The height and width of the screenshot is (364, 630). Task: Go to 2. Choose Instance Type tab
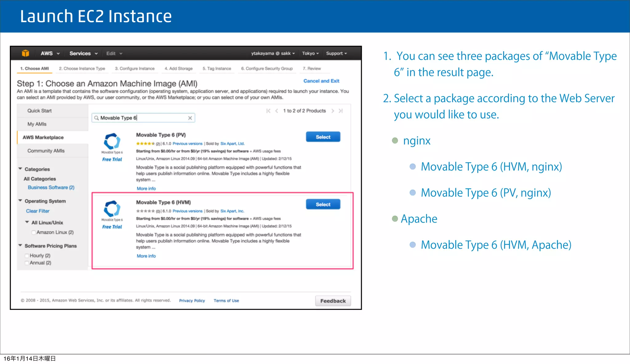click(82, 68)
